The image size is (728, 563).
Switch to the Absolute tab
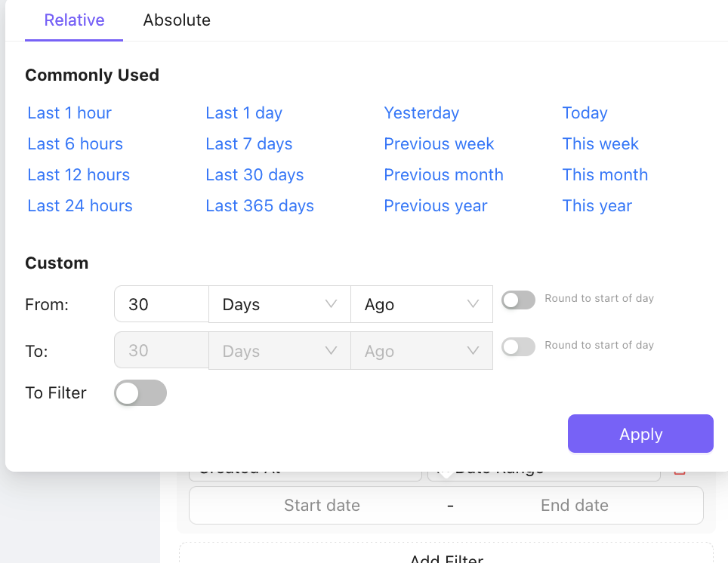[177, 20]
